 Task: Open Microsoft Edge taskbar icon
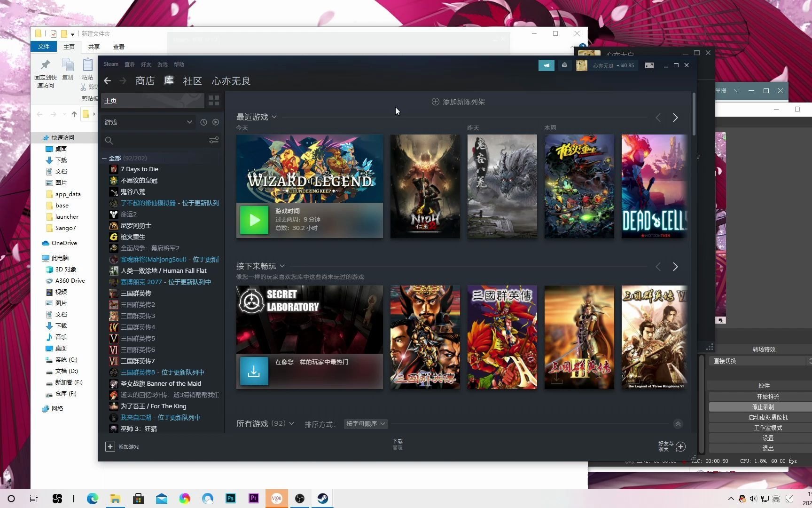(93, 499)
